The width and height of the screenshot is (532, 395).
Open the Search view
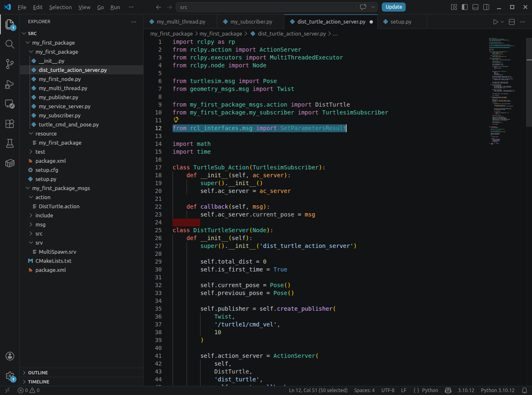(10, 44)
